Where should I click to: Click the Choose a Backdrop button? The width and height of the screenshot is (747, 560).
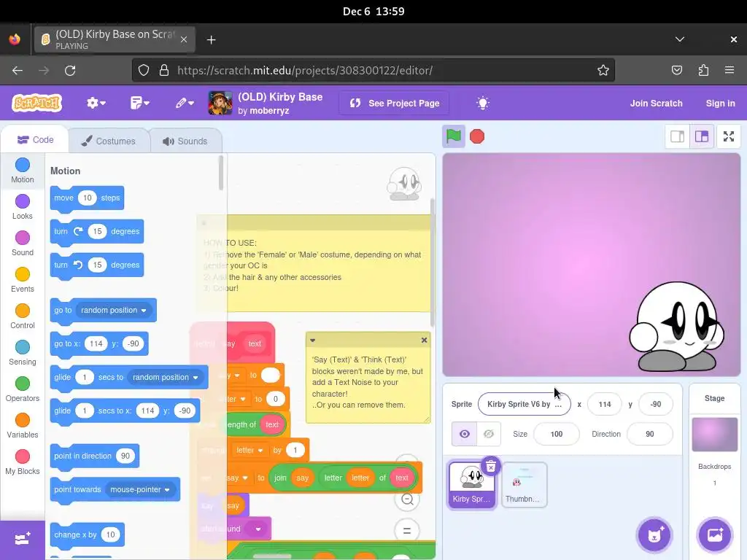pyautogui.click(x=715, y=535)
